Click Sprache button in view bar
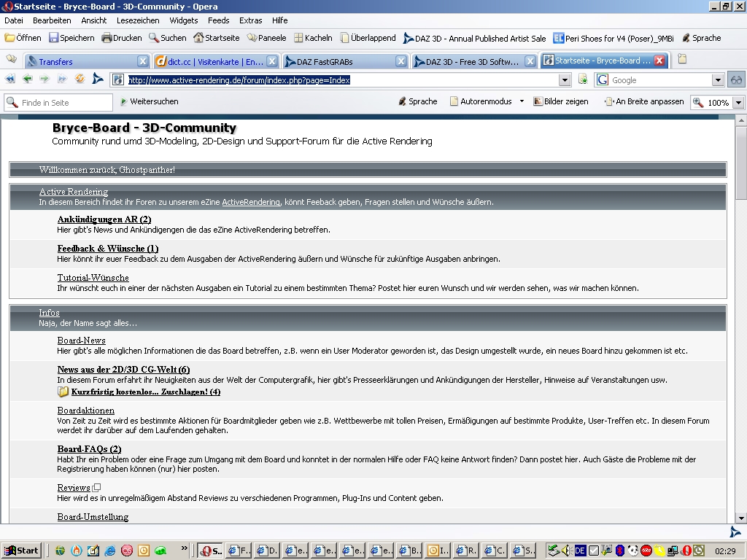Image resolution: width=747 pixels, height=560 pixels. tap(418, 101)
